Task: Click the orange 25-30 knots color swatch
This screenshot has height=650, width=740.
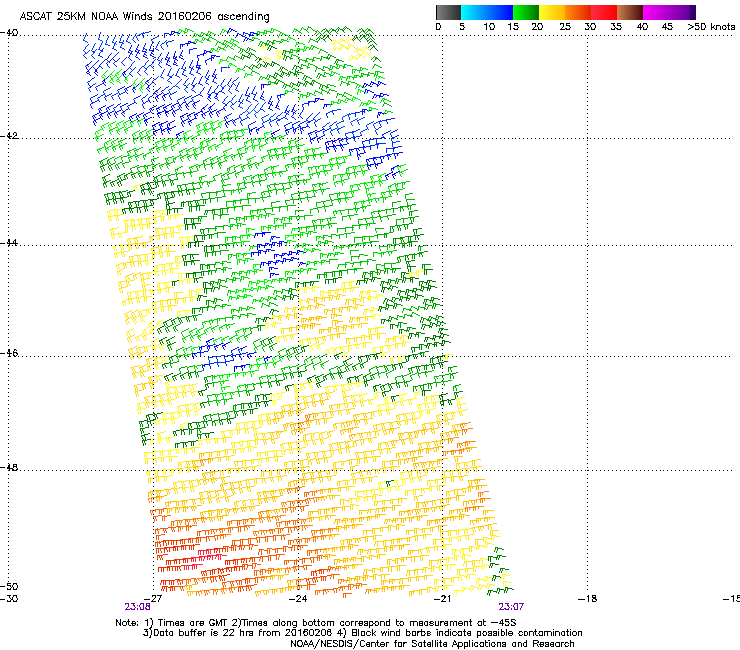Action: [578, 12]
